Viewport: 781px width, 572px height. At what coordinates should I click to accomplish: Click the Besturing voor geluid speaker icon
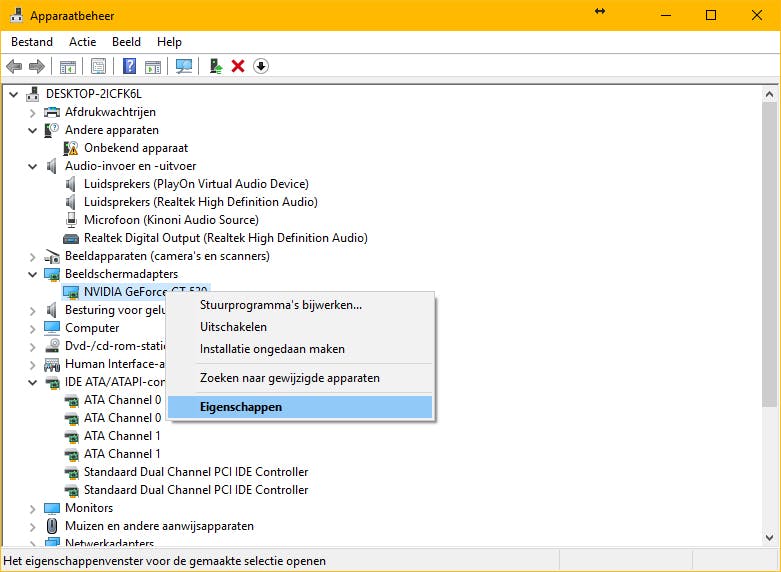pos(52,310)
